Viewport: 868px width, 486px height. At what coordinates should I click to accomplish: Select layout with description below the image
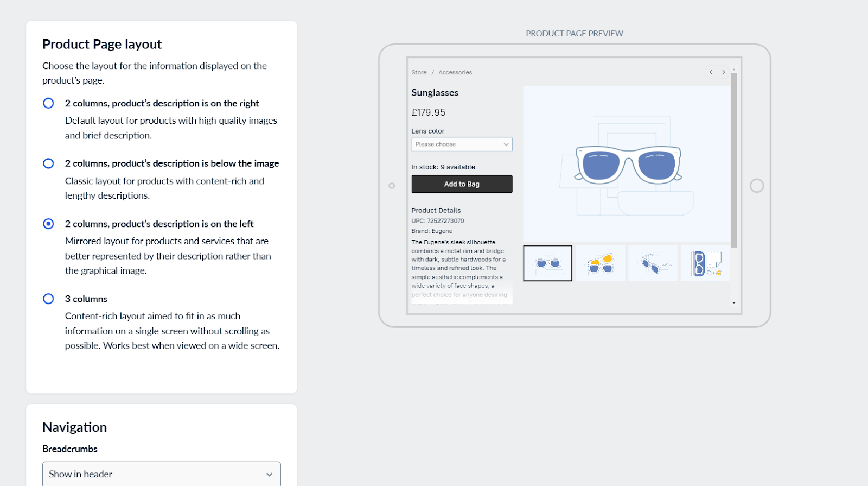[x=48, y=163]
